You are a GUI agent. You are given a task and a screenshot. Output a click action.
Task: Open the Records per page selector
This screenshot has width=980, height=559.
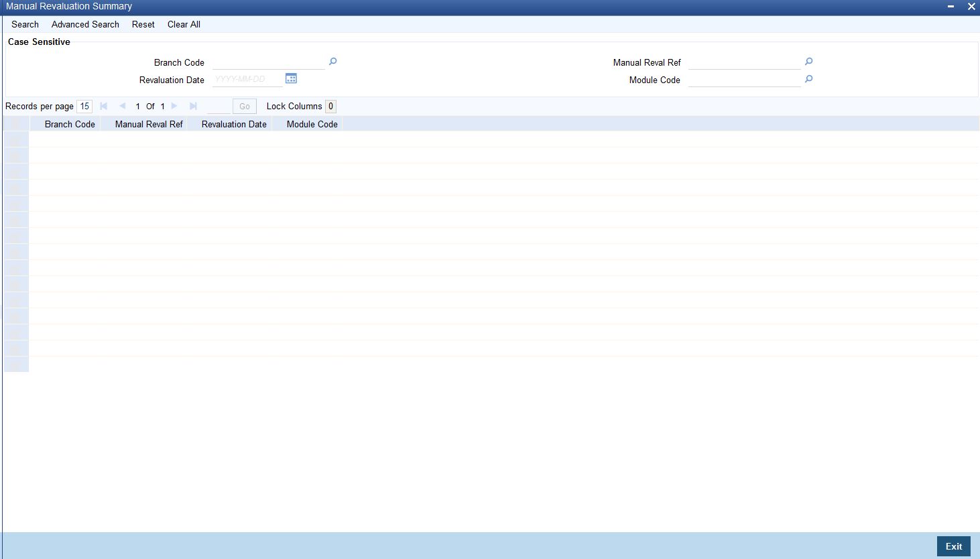[84, 106]
